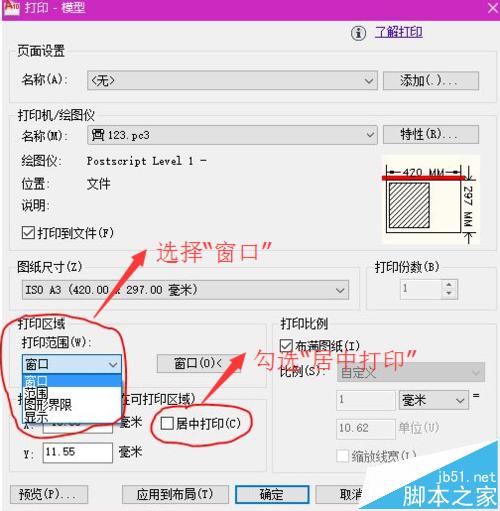Viewport: 500px width, 511px height.
Task: Click the scale value field showing 1
Action: coord(366,400)
